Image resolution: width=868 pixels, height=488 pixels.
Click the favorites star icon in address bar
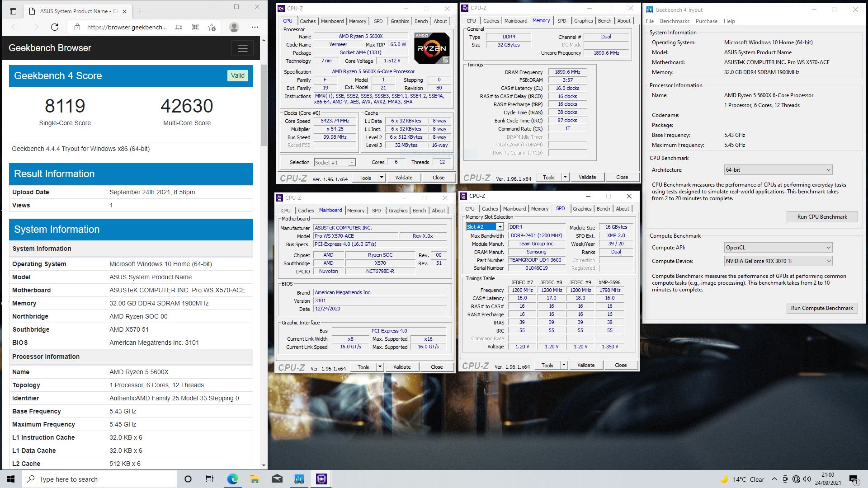[212, 27]
